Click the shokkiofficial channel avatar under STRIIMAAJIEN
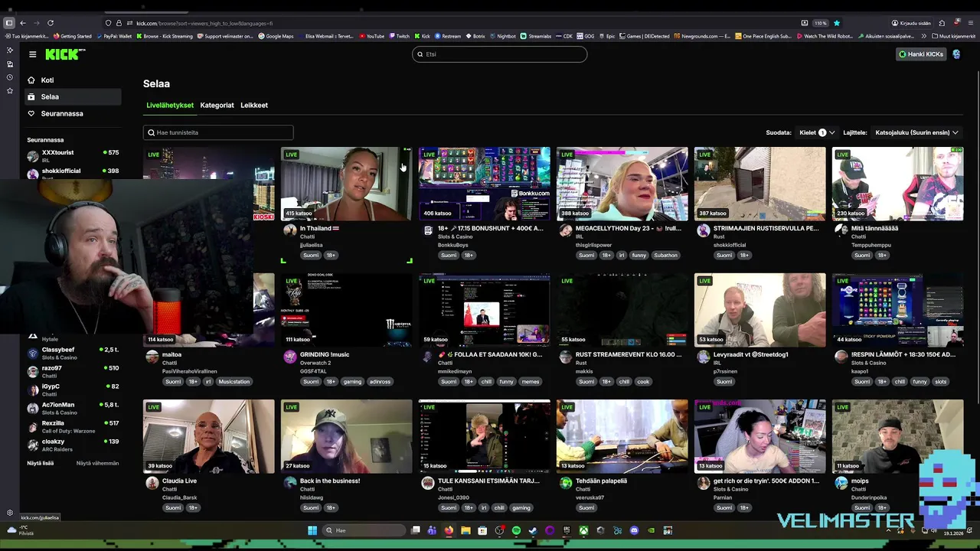The height and width of the screenshot is (551, 980). click(x=704, y=230)
